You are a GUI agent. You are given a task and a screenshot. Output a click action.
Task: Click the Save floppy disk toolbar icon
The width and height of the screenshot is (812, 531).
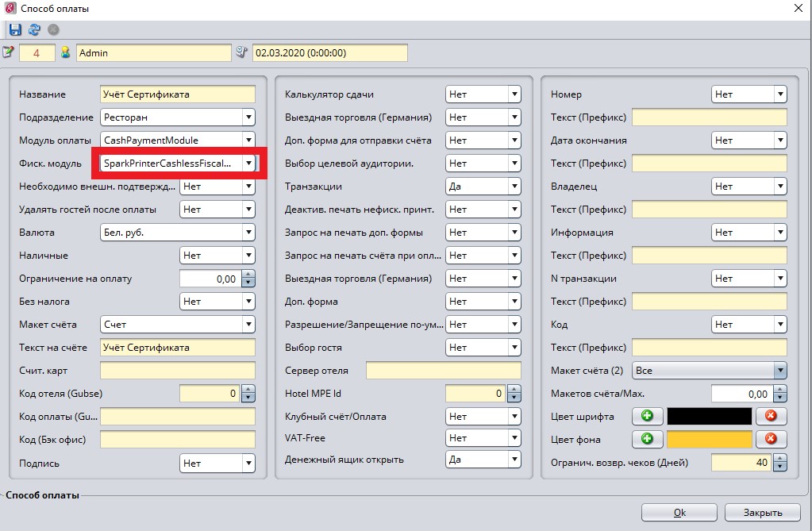(x=15, y=30)
